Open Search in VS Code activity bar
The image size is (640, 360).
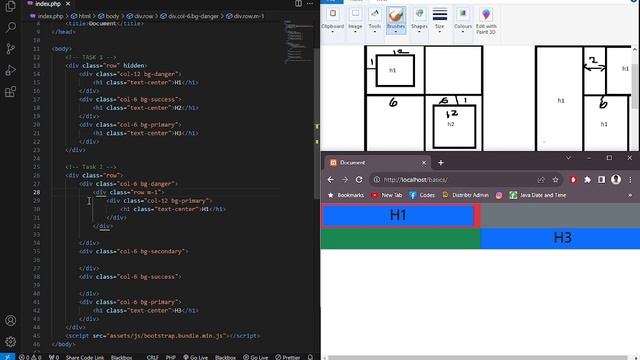click(x=11, y=27)
